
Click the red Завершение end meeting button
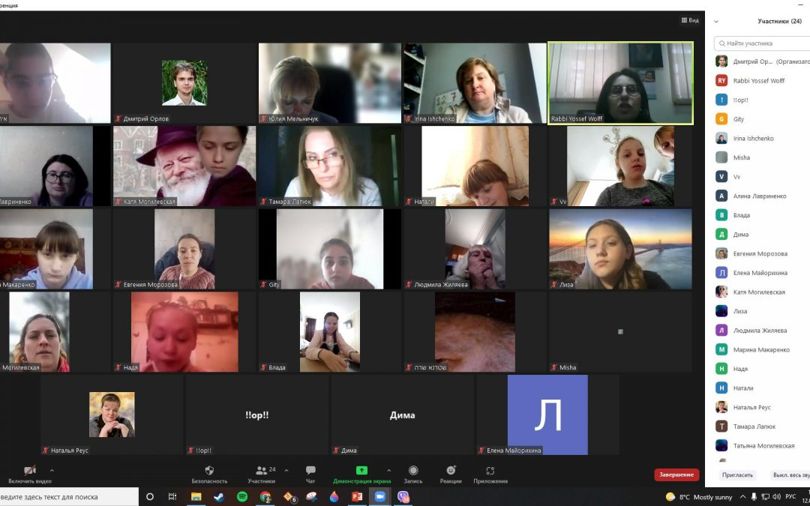point(676,475)
